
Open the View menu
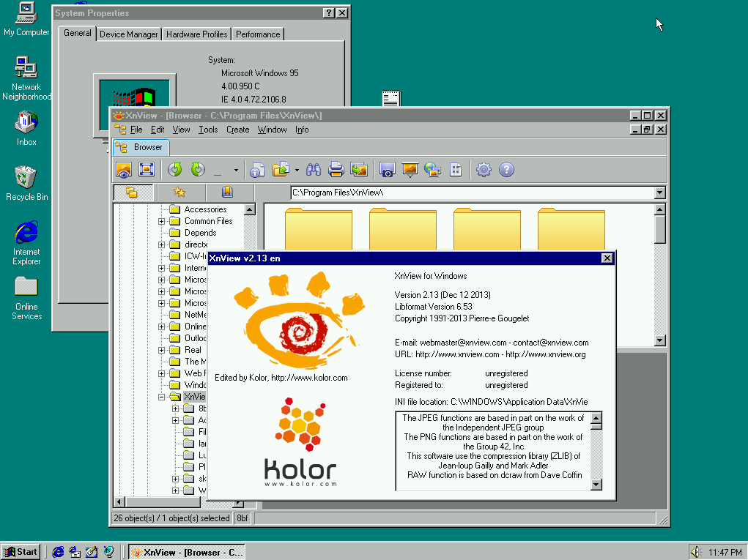point(181,130)
